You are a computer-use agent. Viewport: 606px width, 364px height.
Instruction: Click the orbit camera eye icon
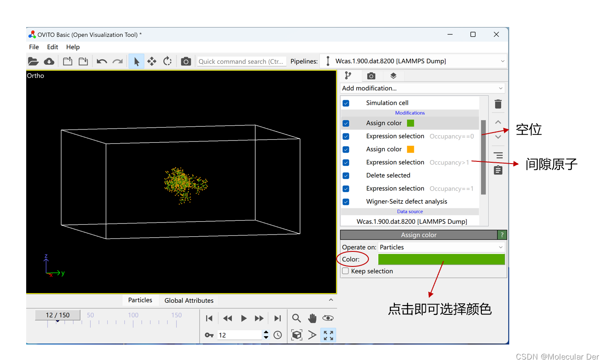[x=328, y=318]
